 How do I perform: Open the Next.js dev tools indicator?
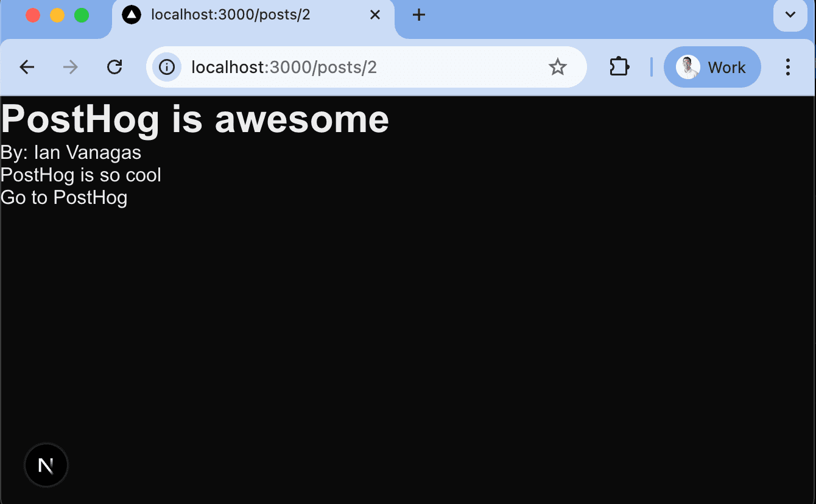46,466
